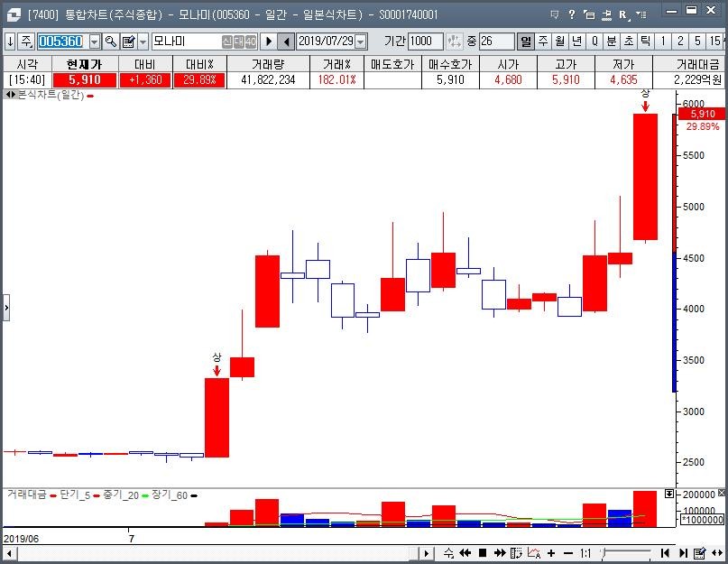Open the date 2019/07/29 dropdown

coord(361,42)
